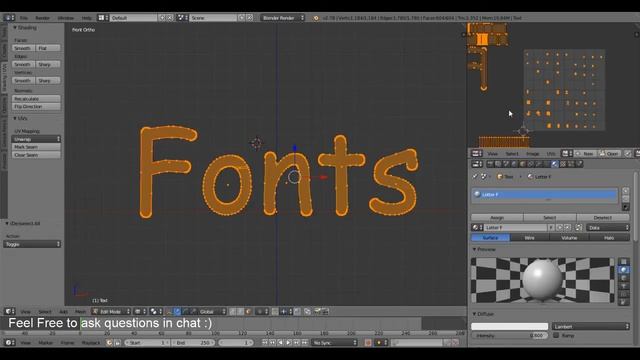Open the Object properties tab icon
This screenshot has width=640, height=360.
522,164
